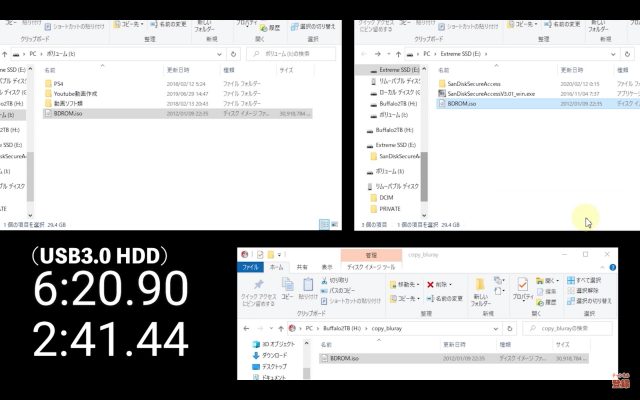Image resolution: width=640 pixels, height=400 pixels.
Task: Open File (ファイル) tab in copy_bluray
Action: click(250, 267)
